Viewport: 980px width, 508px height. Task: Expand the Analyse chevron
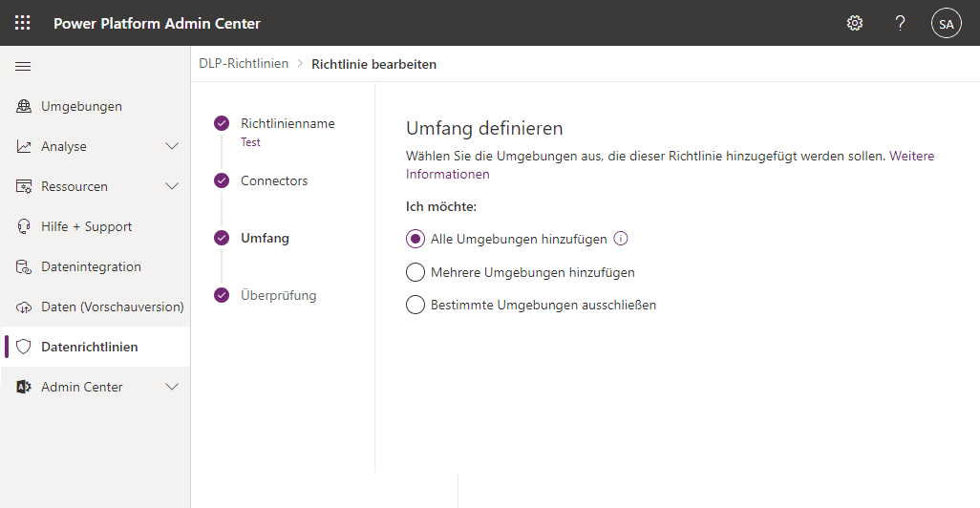click(172, 146)
